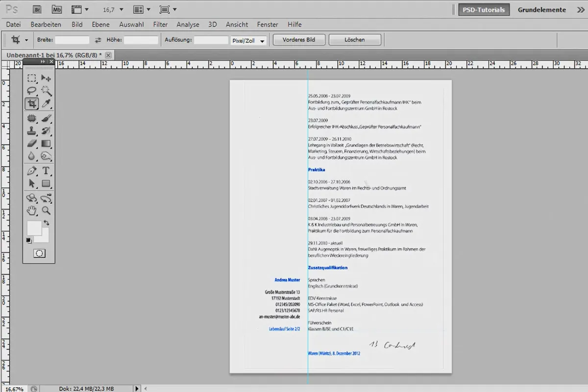Click the Höhe input field
This screenshot has width=588, height=392.
point(141,40)
